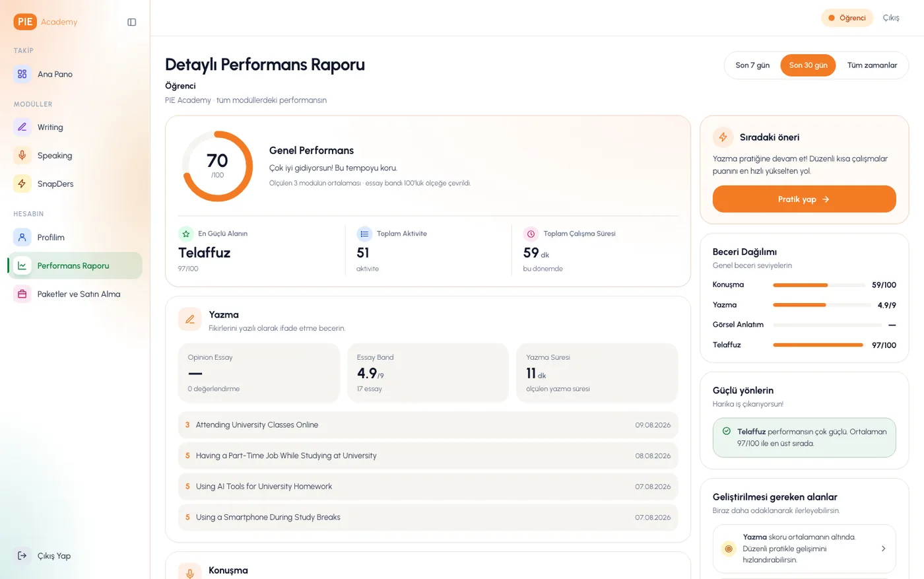The height and width of the screenshot is (579, 924).
Task: Click the 70/100 Genel Performans gauge
Action: coord(217,166)
